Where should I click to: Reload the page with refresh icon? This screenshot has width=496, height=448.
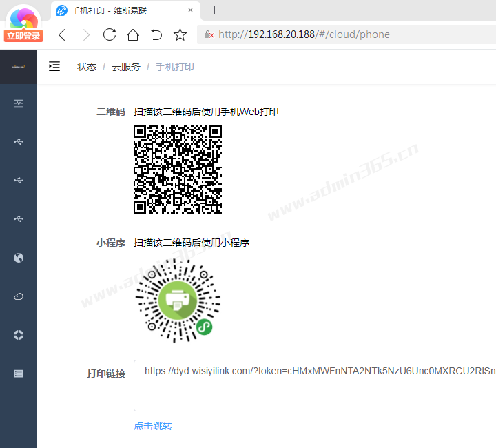click(x=110, y=34)
